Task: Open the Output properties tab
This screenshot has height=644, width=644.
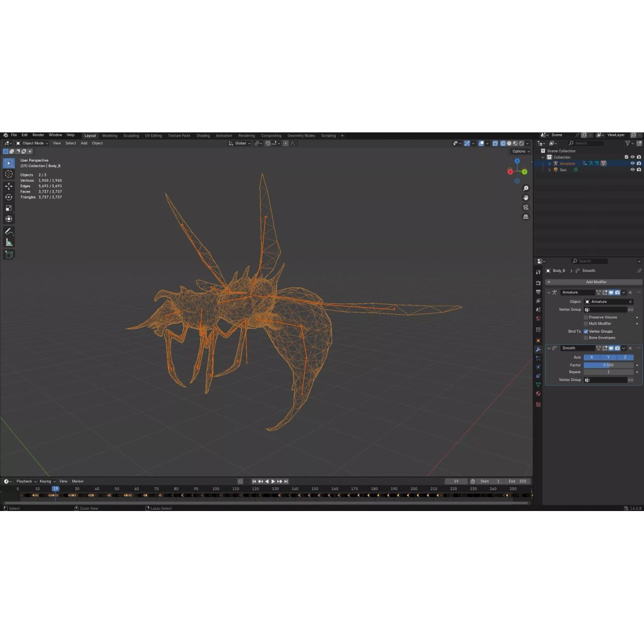Action: pyautogui.click(x=538, y=292)
